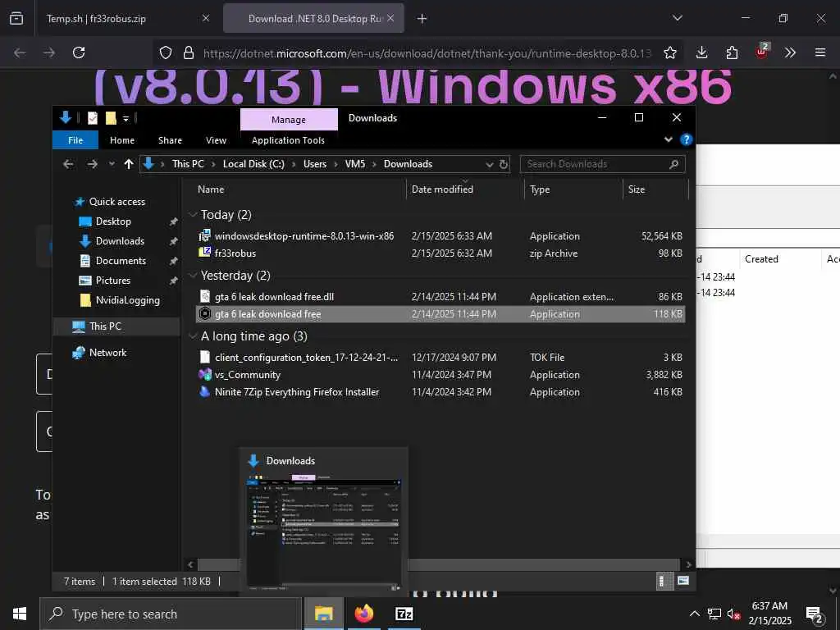Open the Windows Start menu
Viewport: 840px width, 630px height.
[x=20, y=614]
